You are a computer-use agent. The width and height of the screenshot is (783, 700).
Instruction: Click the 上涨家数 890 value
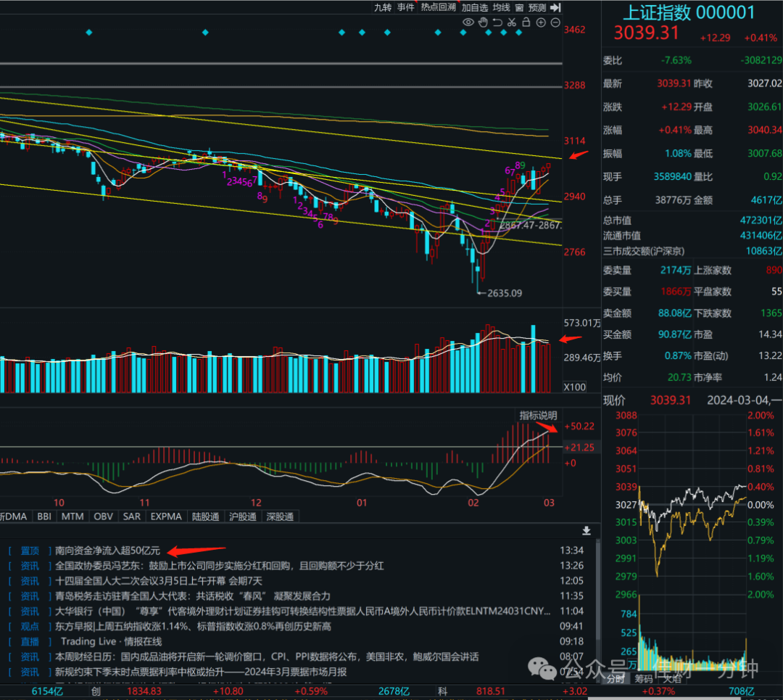tap(774, 271)
